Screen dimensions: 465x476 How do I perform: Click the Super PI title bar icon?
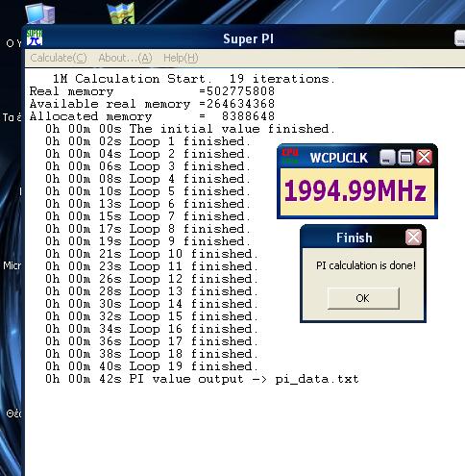point(35,38)
